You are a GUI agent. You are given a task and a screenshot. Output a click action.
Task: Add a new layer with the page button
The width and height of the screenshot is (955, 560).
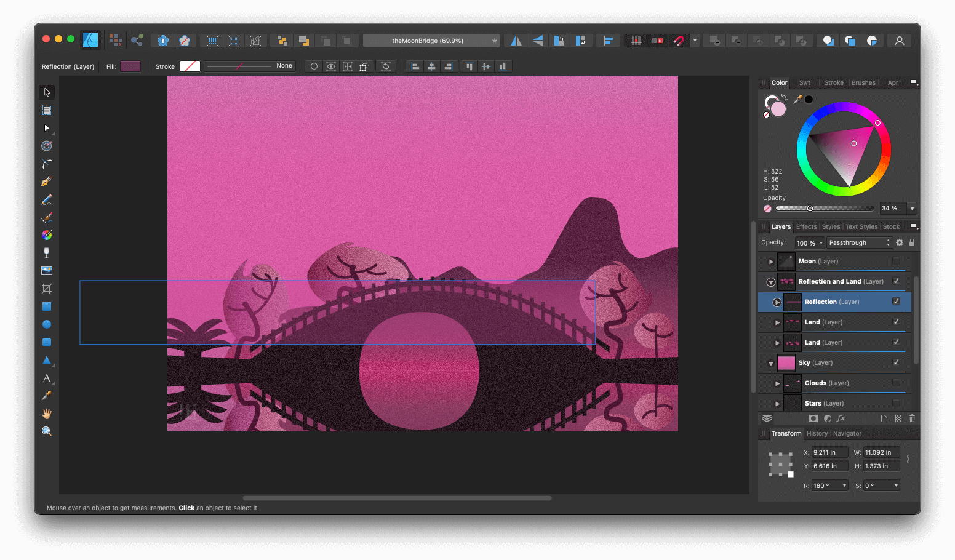[x=884, y=418]
